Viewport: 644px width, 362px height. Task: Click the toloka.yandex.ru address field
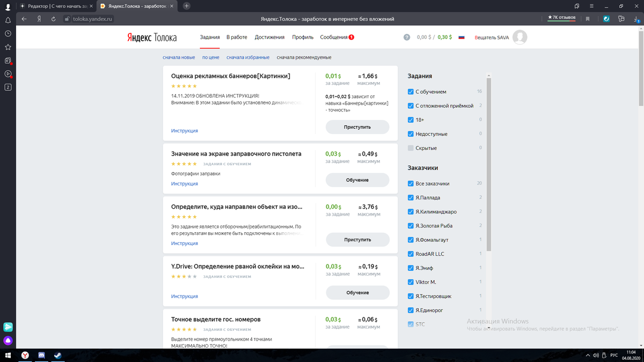point(93,19)
